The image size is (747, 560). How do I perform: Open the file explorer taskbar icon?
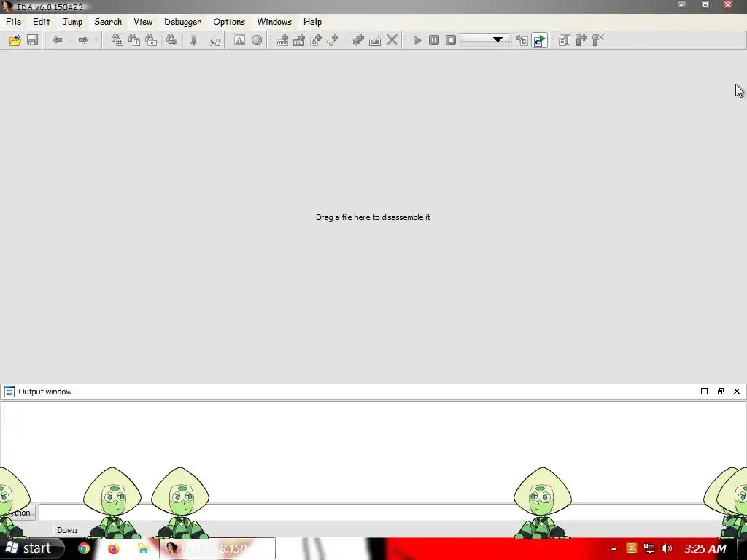(143, 548)
